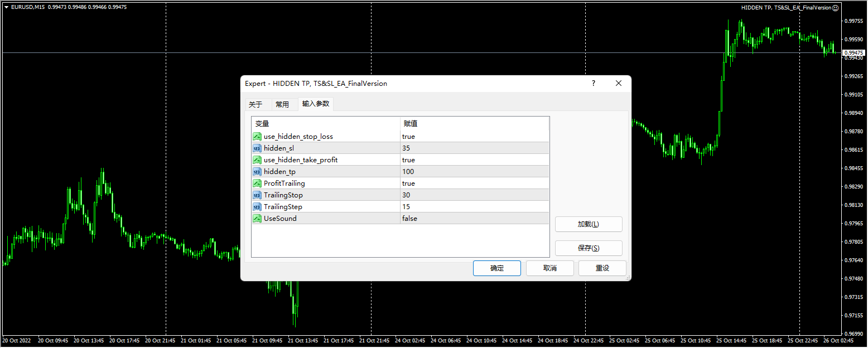Screen dimensions: 868x348
Task: Click the UseSound boolean icon
Action: pyautogui.click(x=257, y=219)
